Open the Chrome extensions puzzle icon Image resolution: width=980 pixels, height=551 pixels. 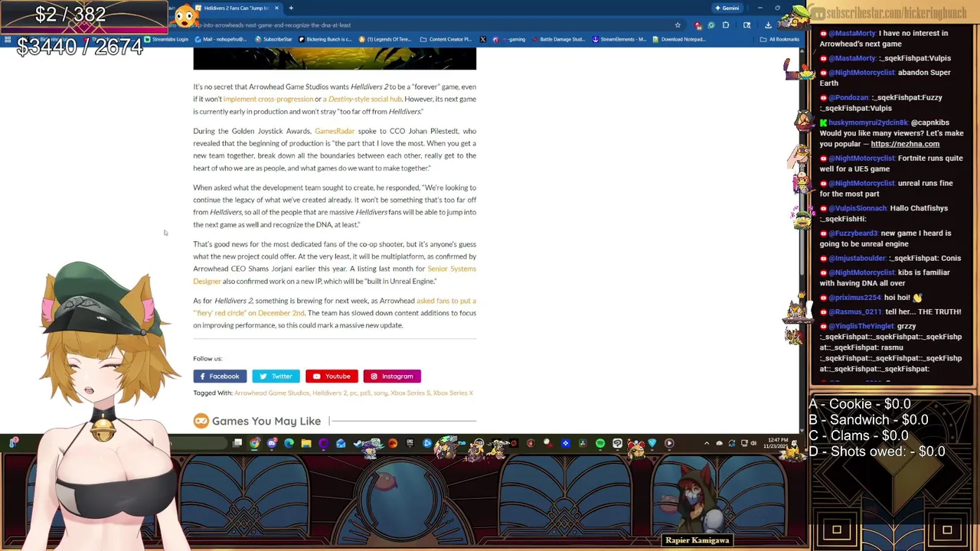point(726,25)
